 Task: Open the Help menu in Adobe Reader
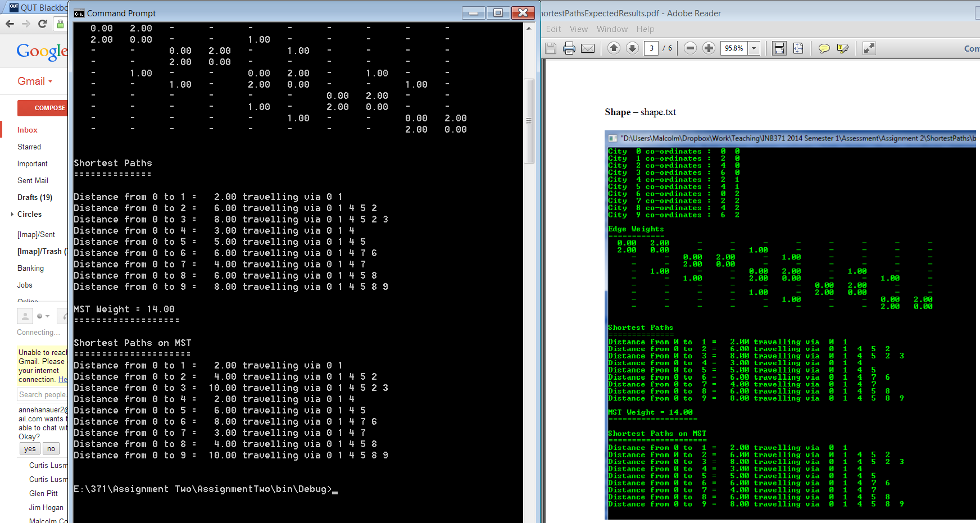click(x=645, y=29)
